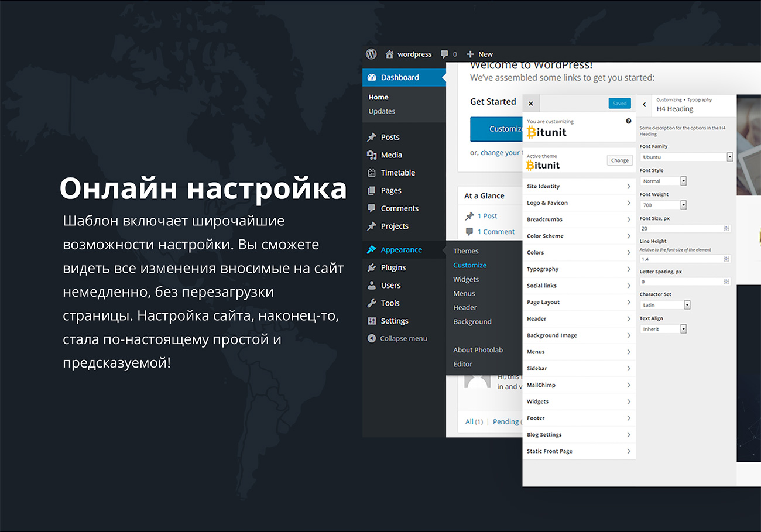
Task: Open the Text Align dropdown showing Inherit
Action: click(663, 329)
